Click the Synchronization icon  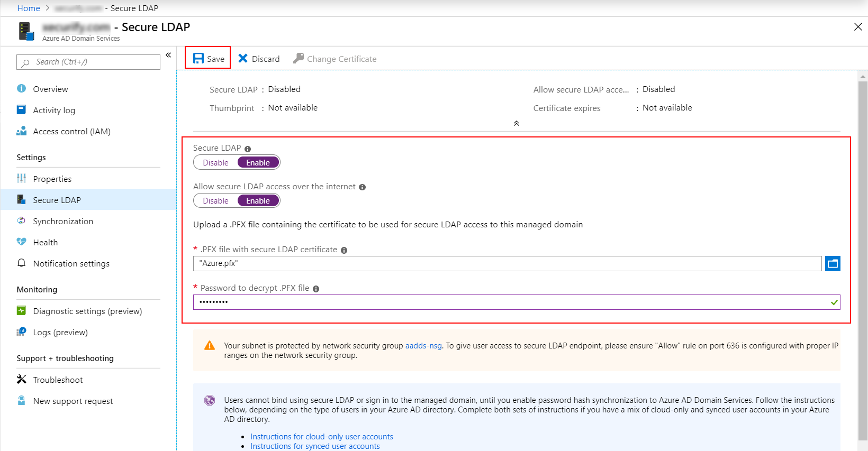(x=21, y=220)
